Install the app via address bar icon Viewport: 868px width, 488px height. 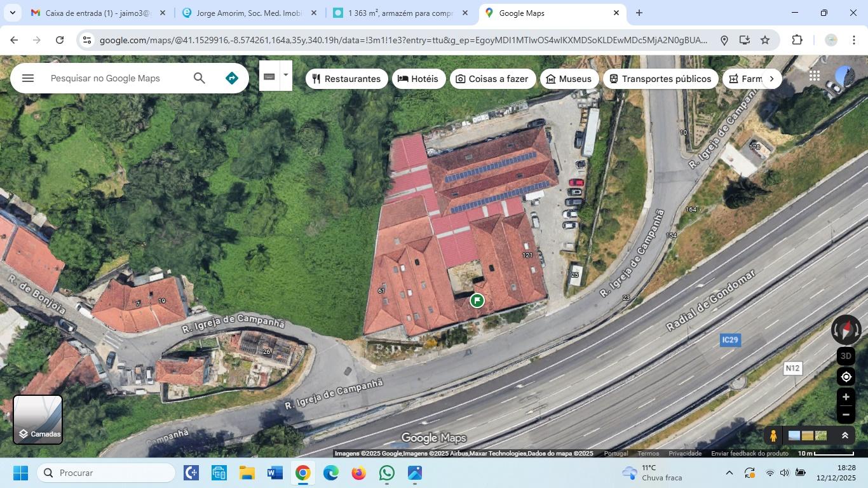[745, 40]
